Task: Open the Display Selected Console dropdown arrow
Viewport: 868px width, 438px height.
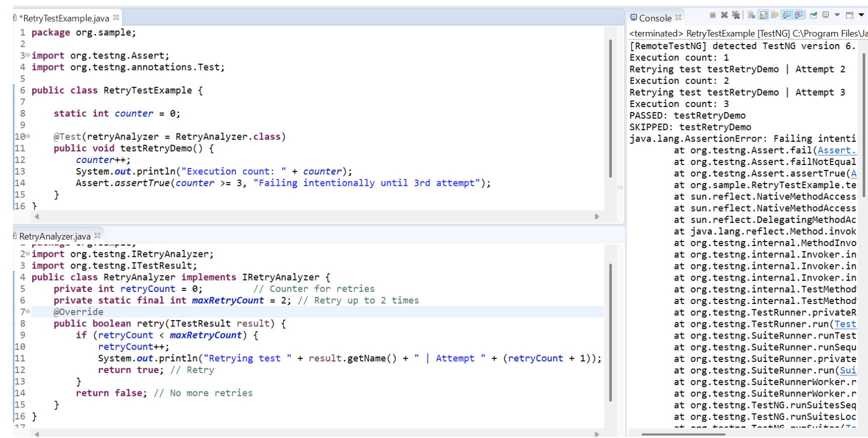Action: coord(837,15)
